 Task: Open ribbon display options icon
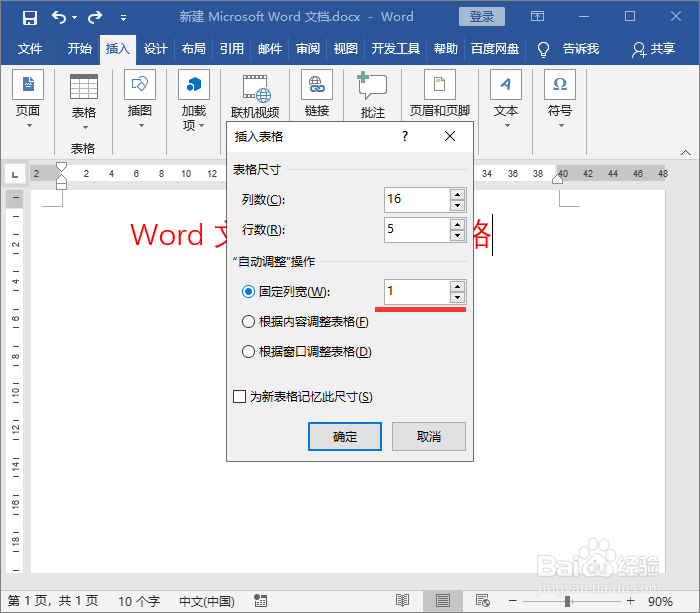pos(537,17)
